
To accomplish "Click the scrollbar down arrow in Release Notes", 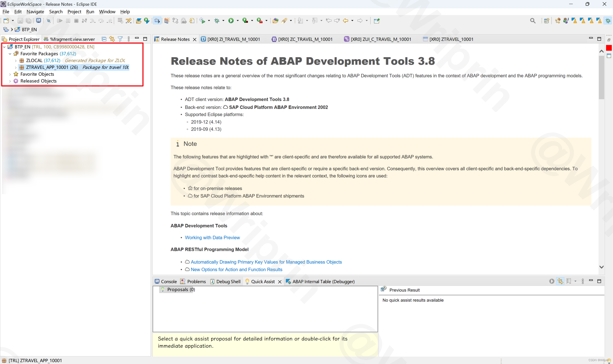I will click(601, 267).
